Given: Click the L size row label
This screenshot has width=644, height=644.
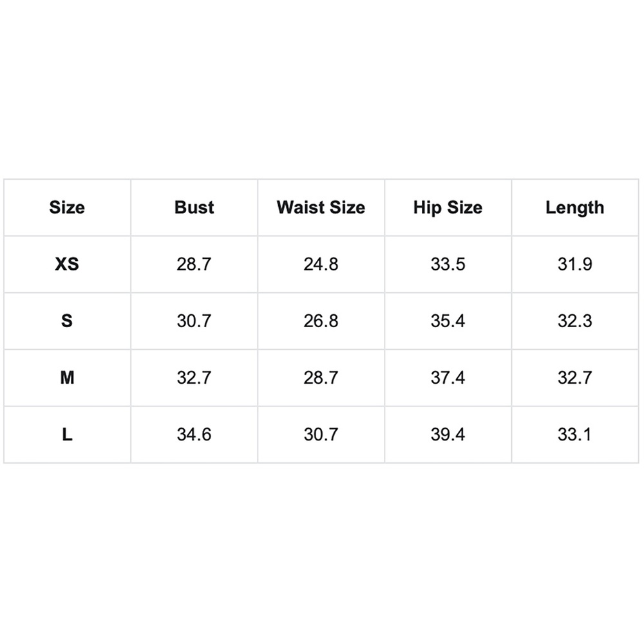Looking at the screenshot, I should (67, 434).
